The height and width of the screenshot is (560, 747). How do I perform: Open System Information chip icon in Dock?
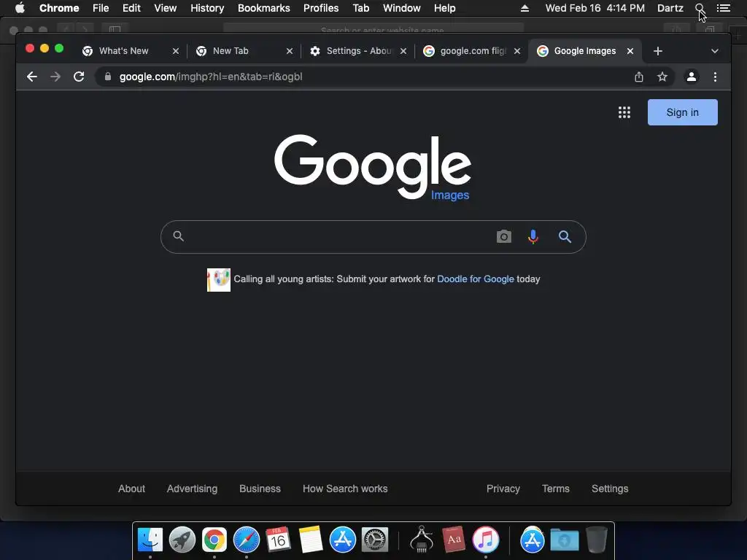422,539
